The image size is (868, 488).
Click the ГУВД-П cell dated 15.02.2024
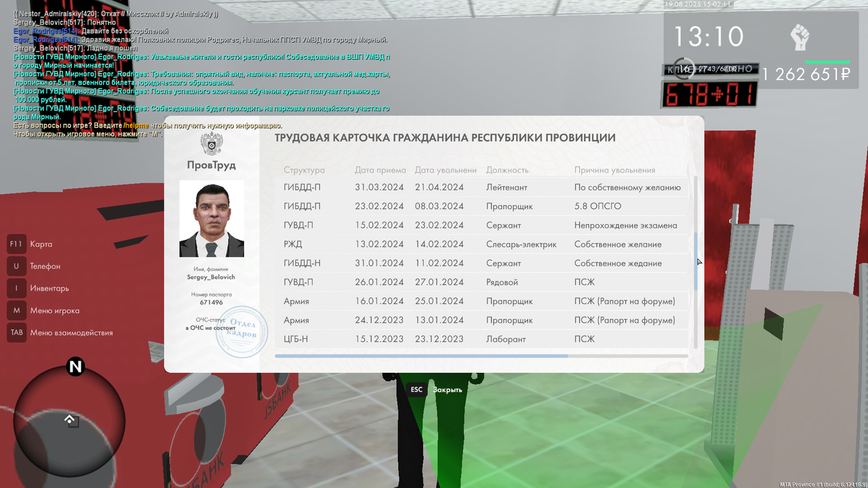pos(298,225)
